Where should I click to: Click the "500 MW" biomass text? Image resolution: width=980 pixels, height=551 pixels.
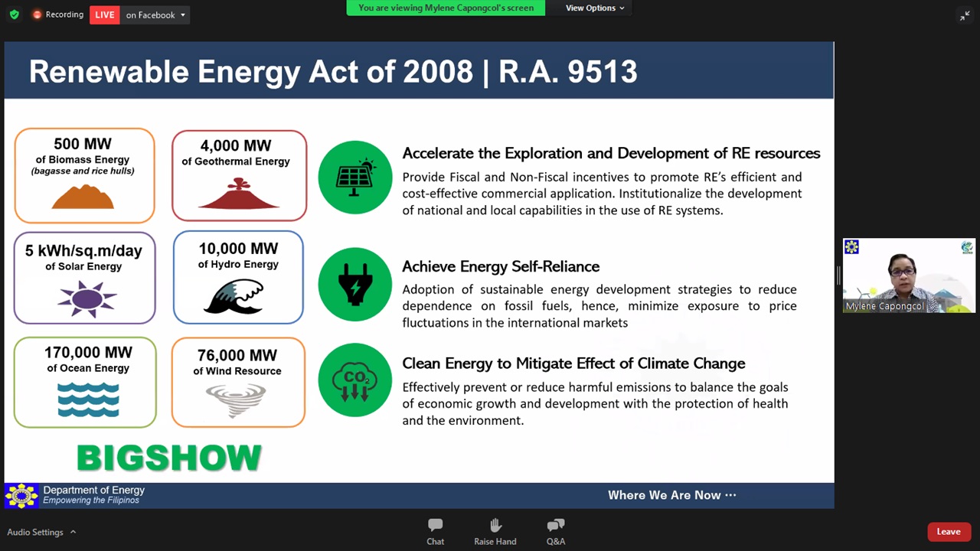click(83, 144)
